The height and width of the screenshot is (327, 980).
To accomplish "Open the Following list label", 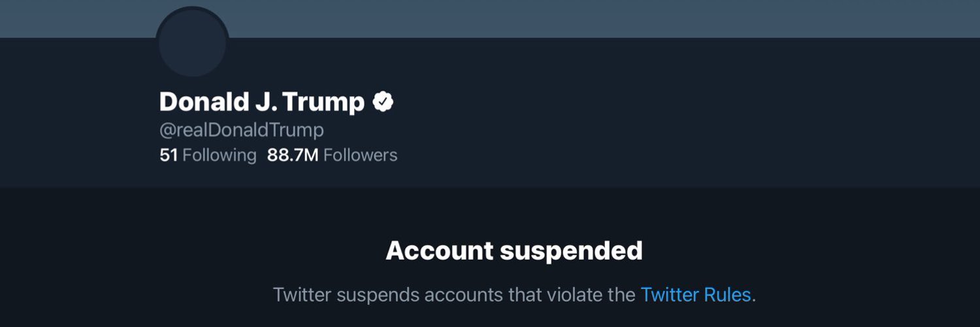I will pyautogui.click(x=220, y=155).
